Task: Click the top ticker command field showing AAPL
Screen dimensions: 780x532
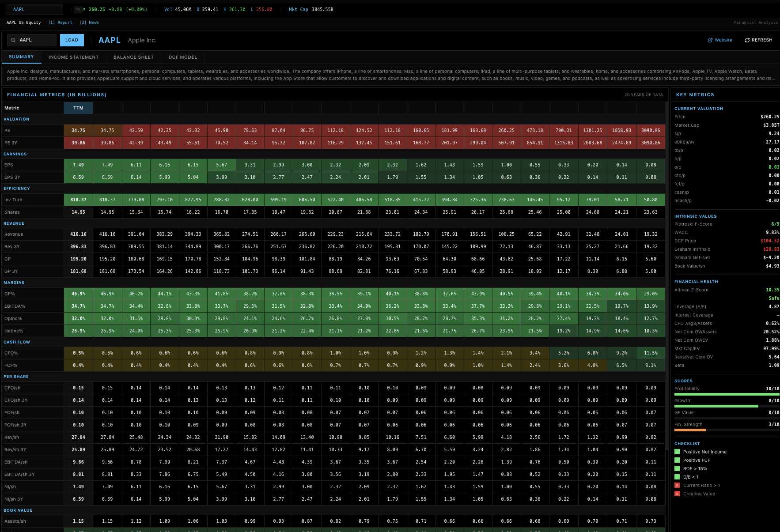Action: tap(34, 9)
